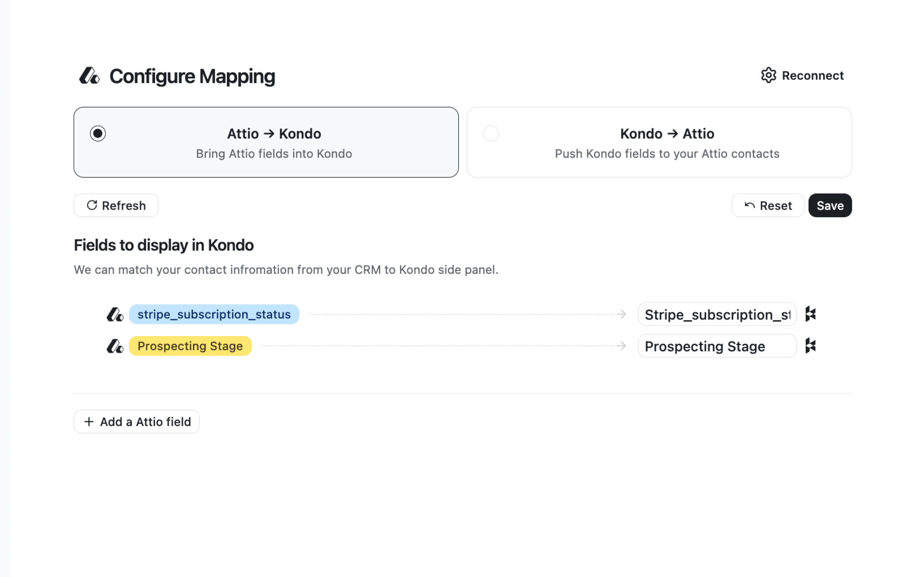The height and width of the screenshot is (577, 924).
Task: Click Attio icon beside stripe_subscription_status
Action: click(115, 314)
